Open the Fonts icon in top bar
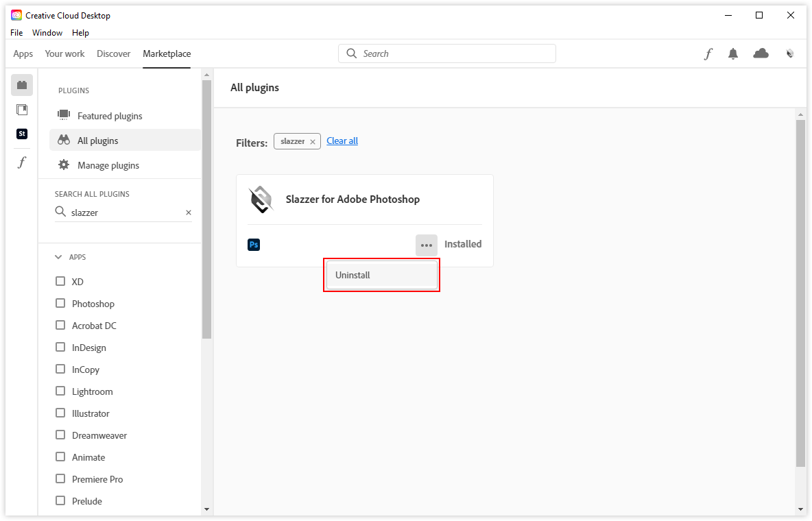Viewport: 812px width, 521px height. point(708,54)
